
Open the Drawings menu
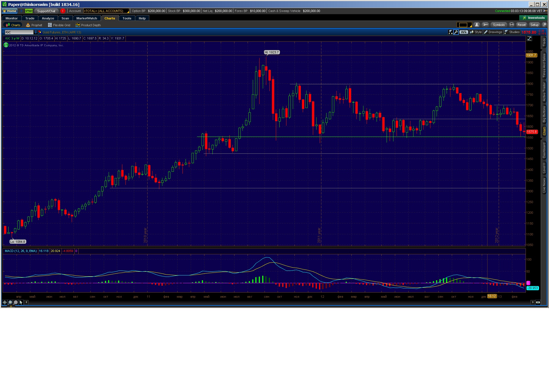click(x=493, y=32)
